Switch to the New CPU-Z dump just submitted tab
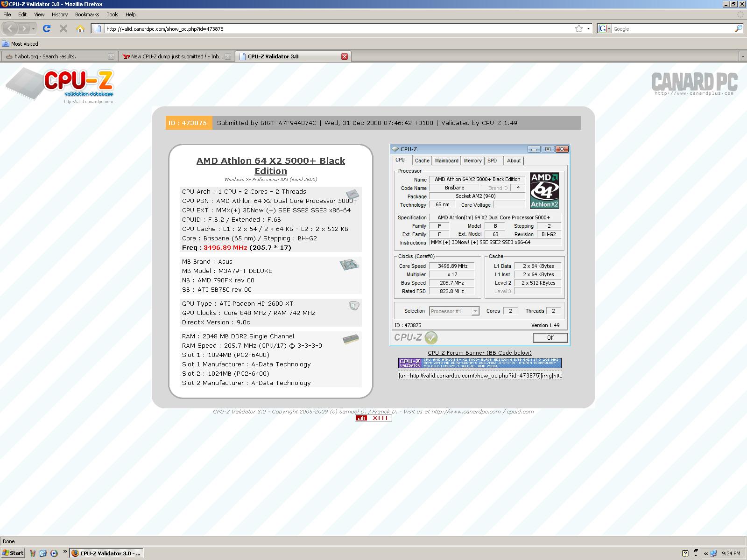Viewport: 747px width, 560px height. tap(176, 56)
